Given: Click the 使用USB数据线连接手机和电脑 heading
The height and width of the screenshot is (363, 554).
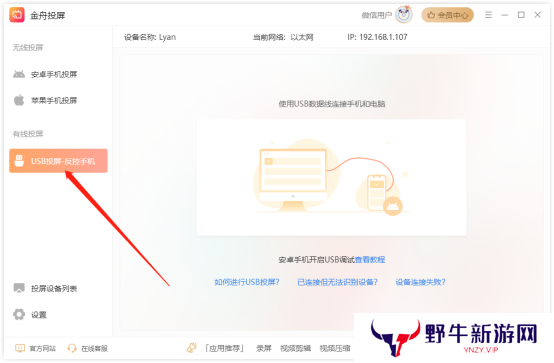Looking at the screenshot, I should [332, 104].
